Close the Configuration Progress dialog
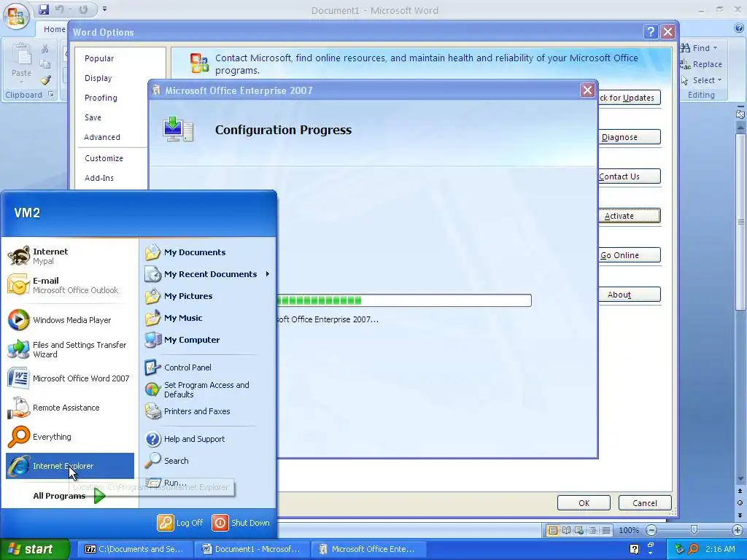Viewport: 747px width, 560px height. tap(587, 90)
